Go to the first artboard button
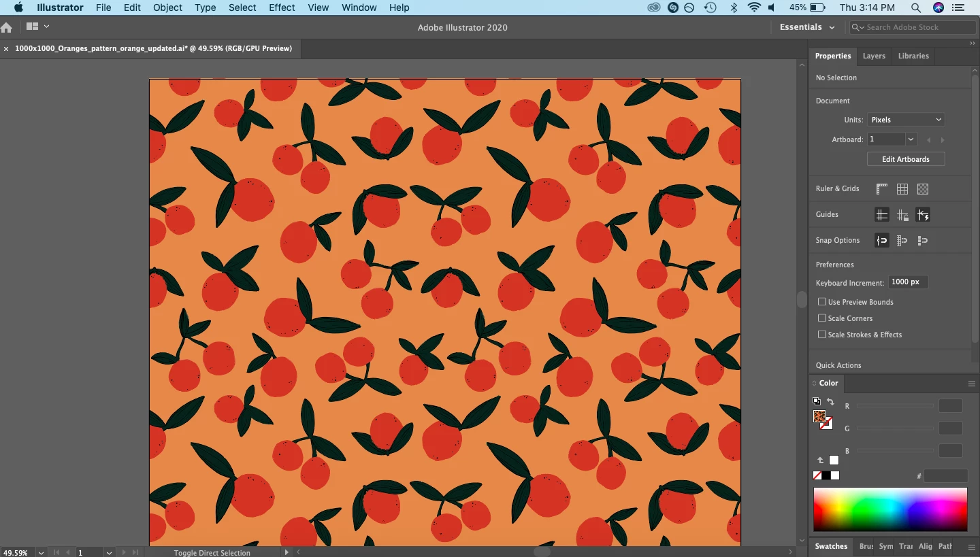This screenshot has width=980, height=557. tap(56, 553)
